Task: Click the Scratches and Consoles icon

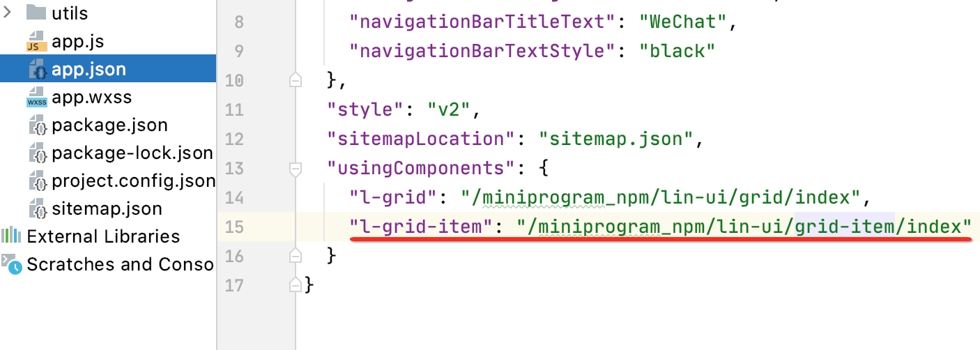Action: pyautogui.click(x=12, y=264)
